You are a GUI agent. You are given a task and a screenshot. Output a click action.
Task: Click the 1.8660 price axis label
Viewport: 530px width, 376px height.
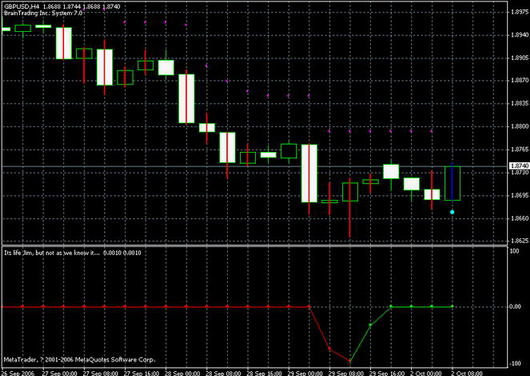point(520,218)
